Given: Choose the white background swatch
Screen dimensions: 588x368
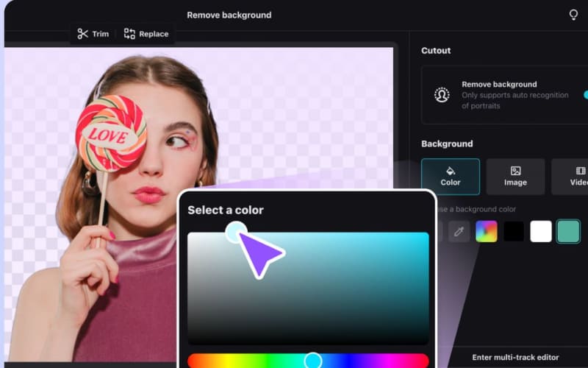Looking at the screenshot, I should 541,232.
